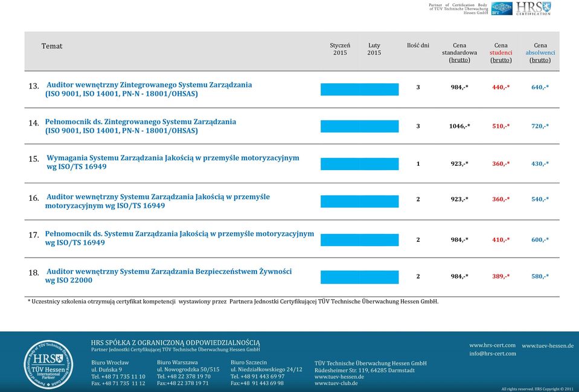
Task: Click Wrocław phone +48 71 735 11 10
Action: (x=118, y=376)
